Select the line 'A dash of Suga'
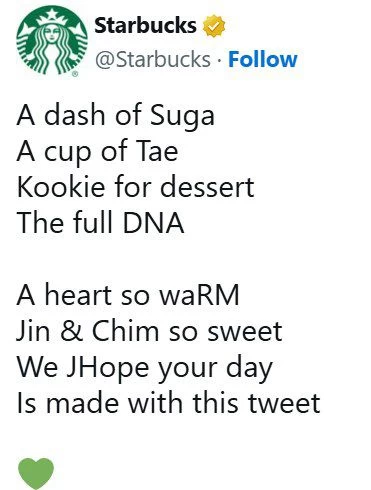371x490 pixels. tap(115, 115)
